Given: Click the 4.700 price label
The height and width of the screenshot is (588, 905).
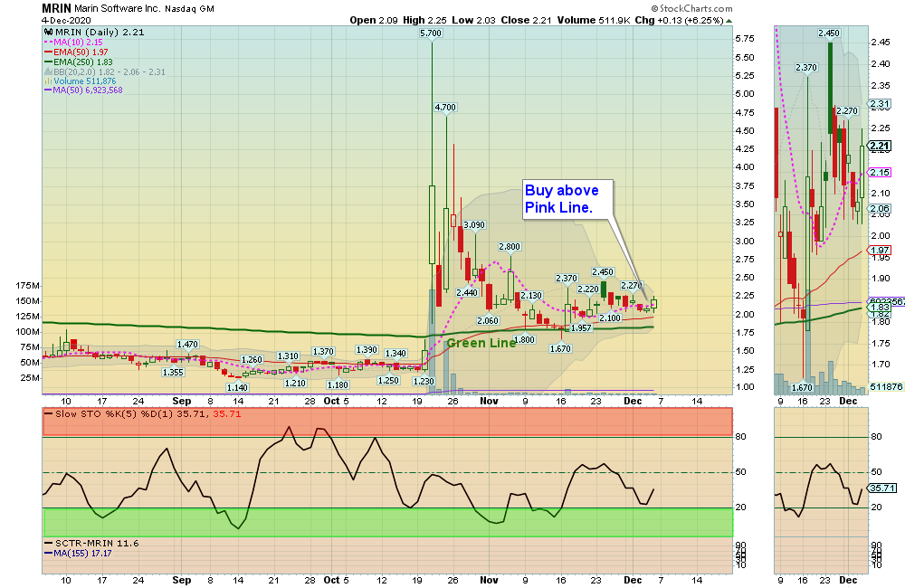Looking at the screenshot, I should (x=445, y=108).
